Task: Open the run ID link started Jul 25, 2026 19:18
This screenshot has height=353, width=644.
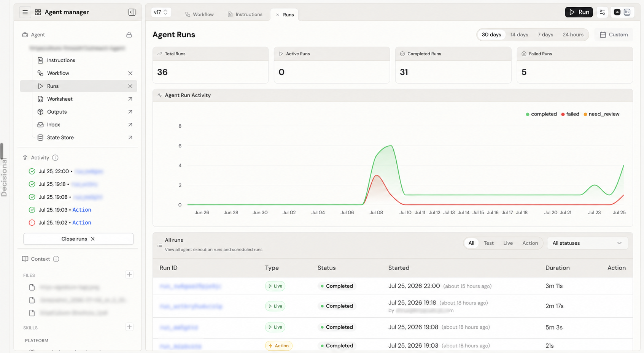Action: pos(191,306)
